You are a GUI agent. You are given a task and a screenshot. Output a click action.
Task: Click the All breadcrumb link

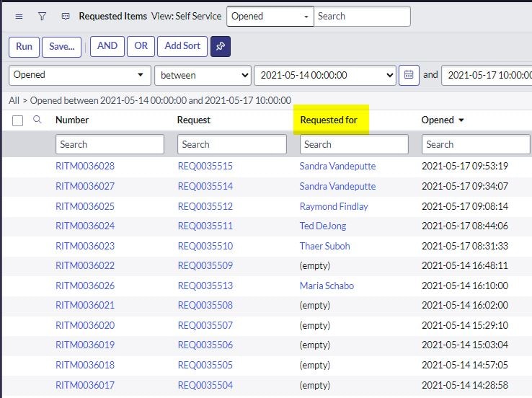coord(14,100)
